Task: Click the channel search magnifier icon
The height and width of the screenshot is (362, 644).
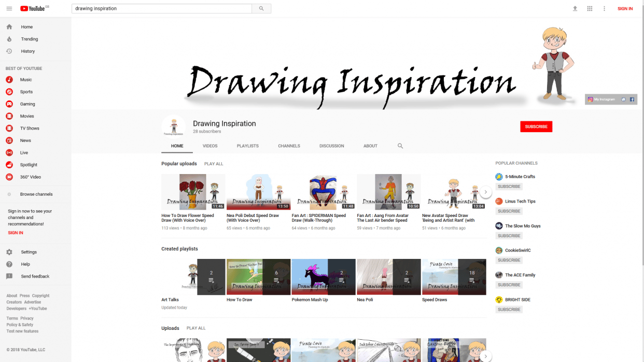Action: (x=400, y=146)
